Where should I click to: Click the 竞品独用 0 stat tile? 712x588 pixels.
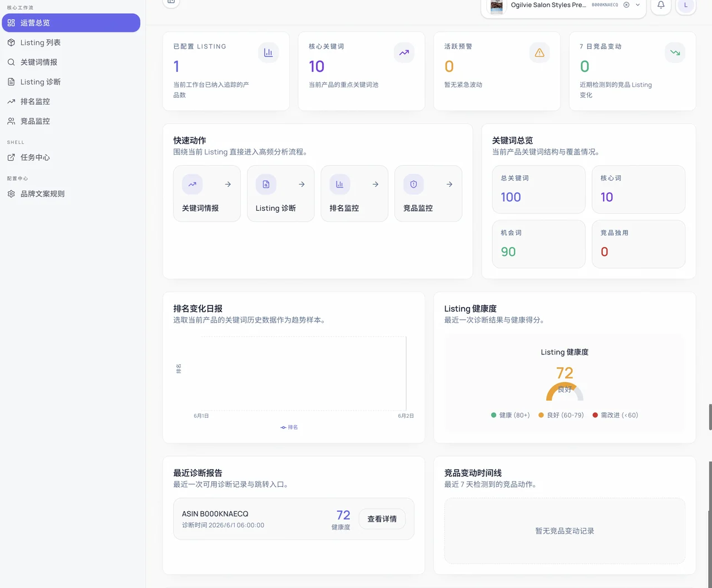click(x=639, y=244)
